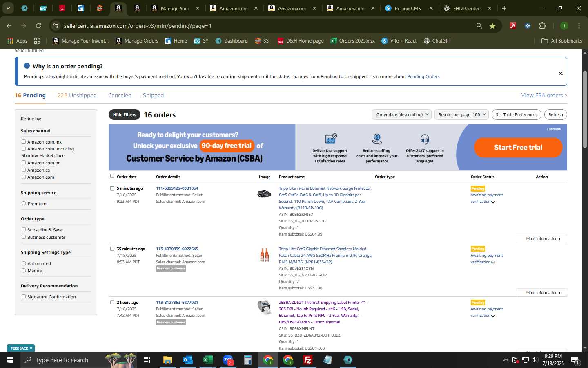Click the red extension icon next to bookmark star
Viewport: 588px width, 368px height.
point(513,26)
